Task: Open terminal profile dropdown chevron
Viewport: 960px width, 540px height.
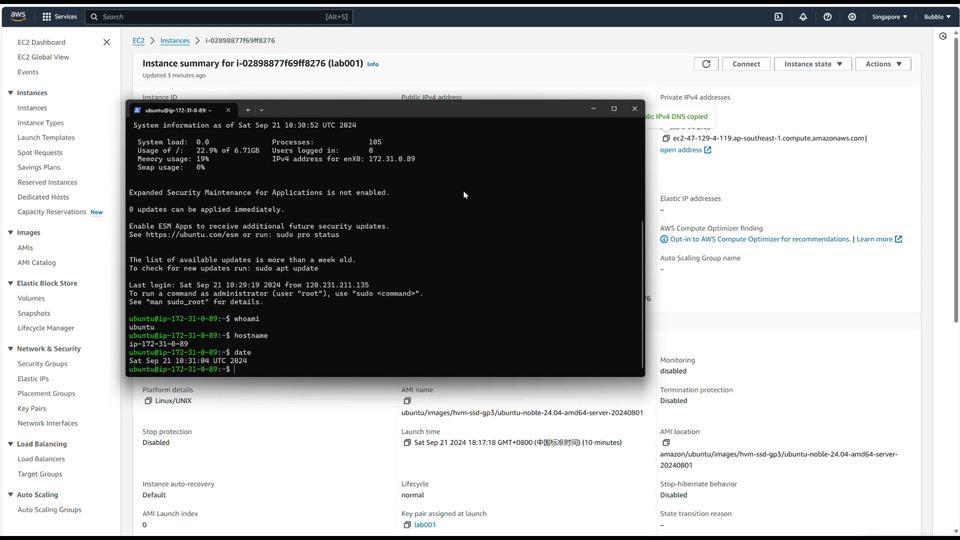Action: tap(261, 110)
